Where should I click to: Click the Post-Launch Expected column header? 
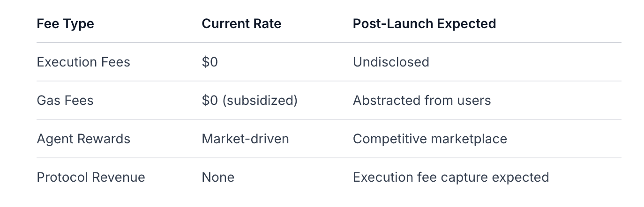pos(424,23)
